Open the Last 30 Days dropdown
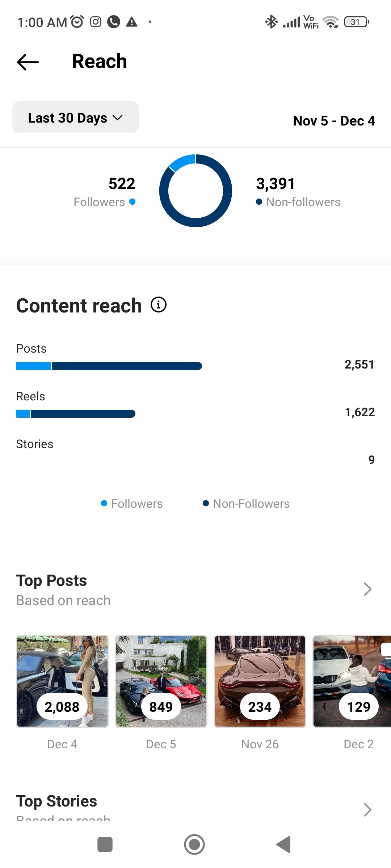 (x=76, y=118)
